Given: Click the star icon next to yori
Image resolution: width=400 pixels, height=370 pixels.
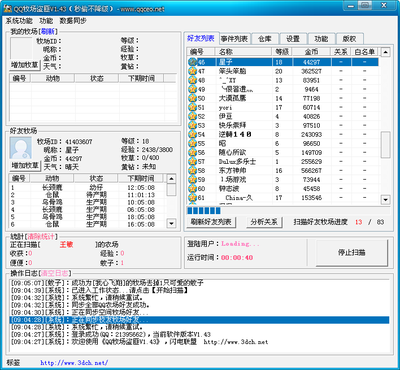Looking at the screenshot, I should (x=192, y=107).
